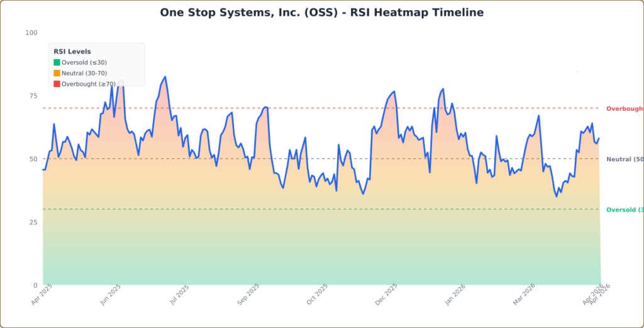Click the Jun 2025 x-axis label

(111, 294)
